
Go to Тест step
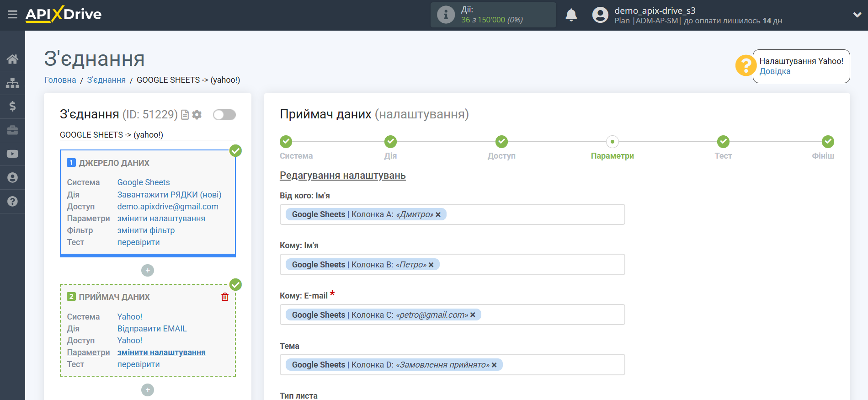point(723,142)
